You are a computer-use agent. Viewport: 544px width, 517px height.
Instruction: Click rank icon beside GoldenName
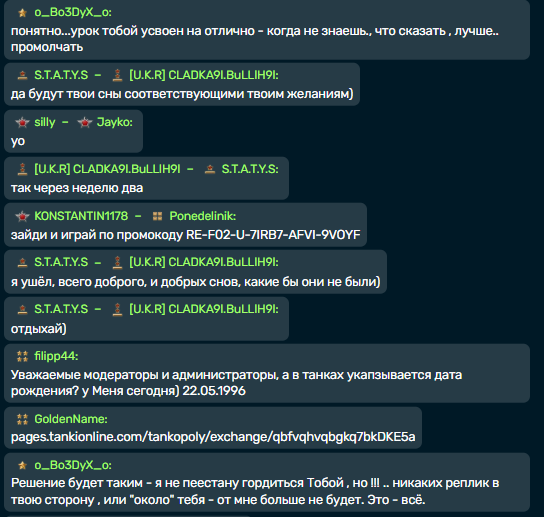pos(23,419)
